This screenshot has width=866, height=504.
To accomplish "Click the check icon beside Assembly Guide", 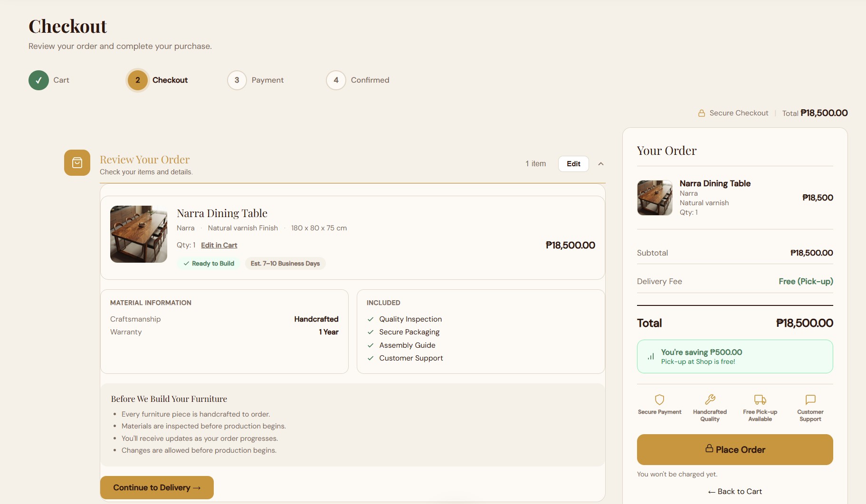I will (371, 345).
